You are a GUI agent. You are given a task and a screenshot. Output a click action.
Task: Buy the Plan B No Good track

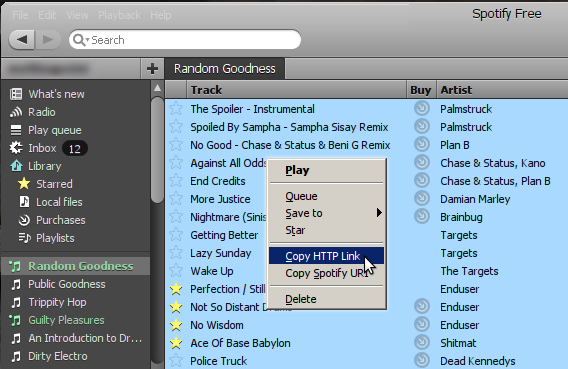(422, 144)
